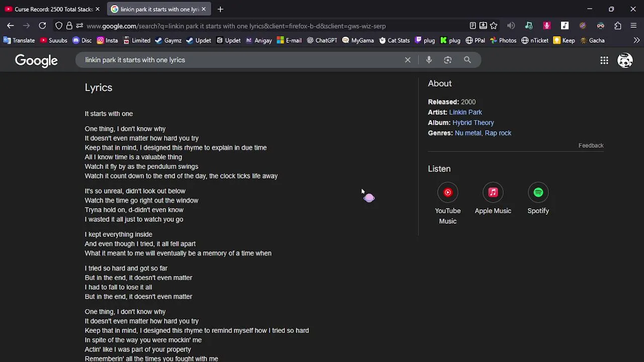Click the grey speaker extension icon
This screenshot has height=362, width=644.
click(x=511, y=26)
